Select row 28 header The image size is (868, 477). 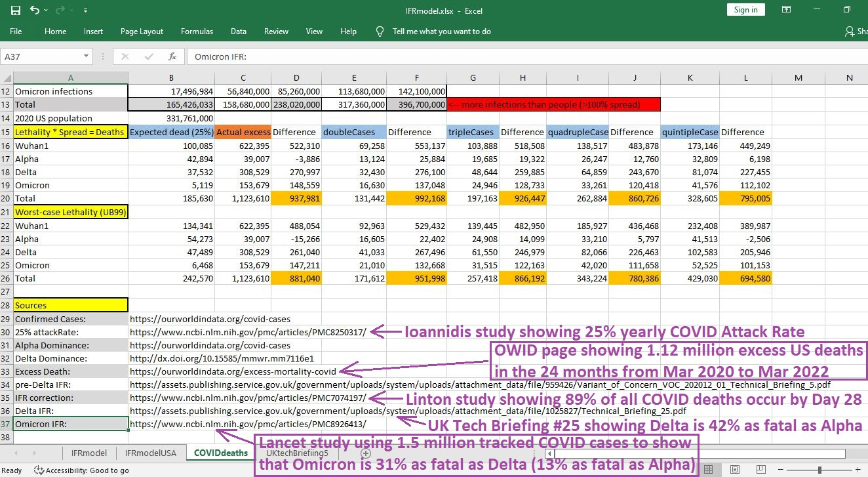[6, 305]
